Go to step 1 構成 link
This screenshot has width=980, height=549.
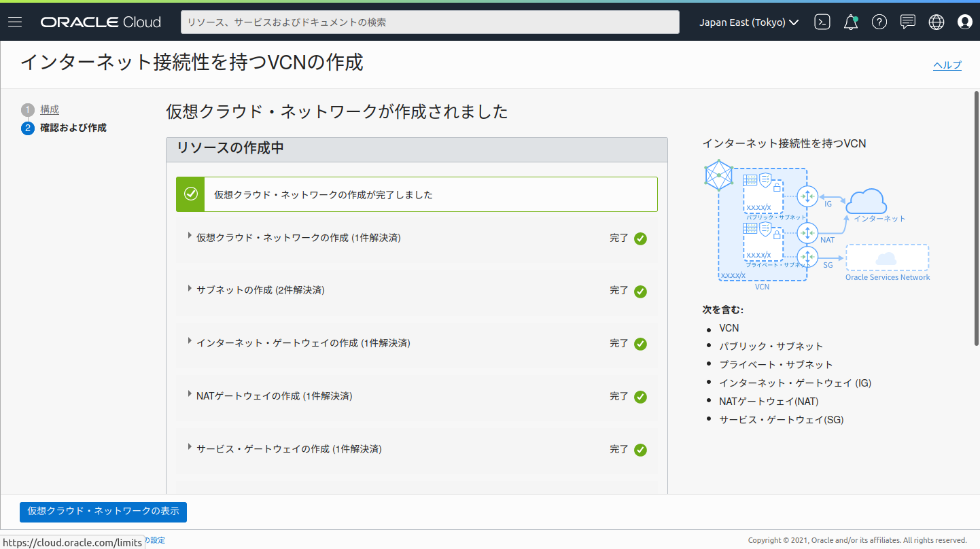50,109
